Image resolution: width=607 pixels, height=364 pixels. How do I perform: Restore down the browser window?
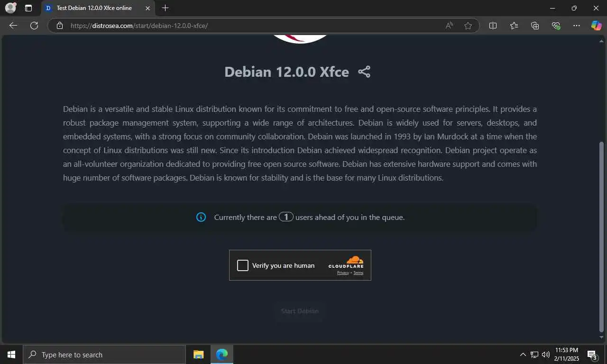coord(574,8)
